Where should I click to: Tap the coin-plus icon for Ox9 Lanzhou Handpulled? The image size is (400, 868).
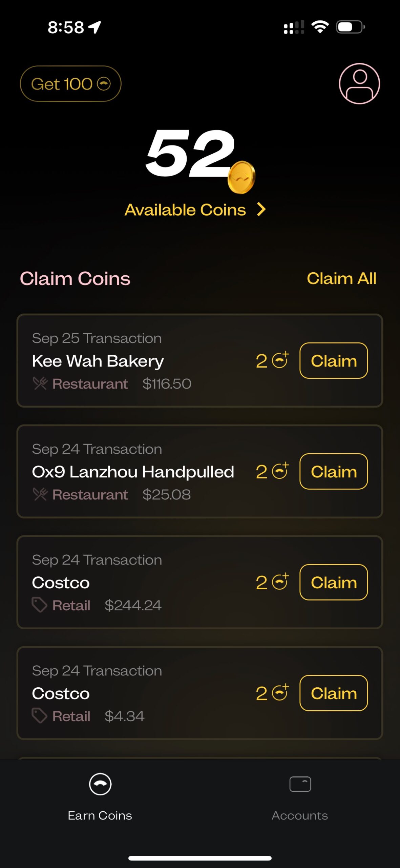[x=280, y=471]
